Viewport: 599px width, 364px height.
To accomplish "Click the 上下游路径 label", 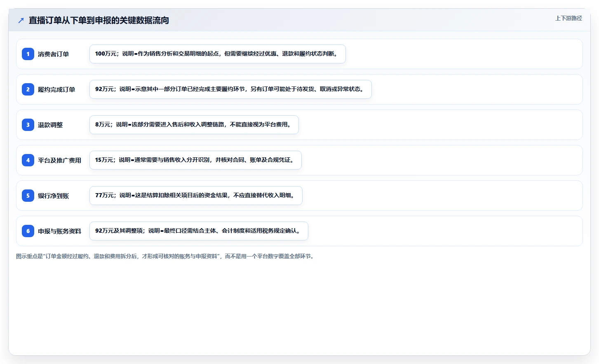I will [x=568, y=18].
